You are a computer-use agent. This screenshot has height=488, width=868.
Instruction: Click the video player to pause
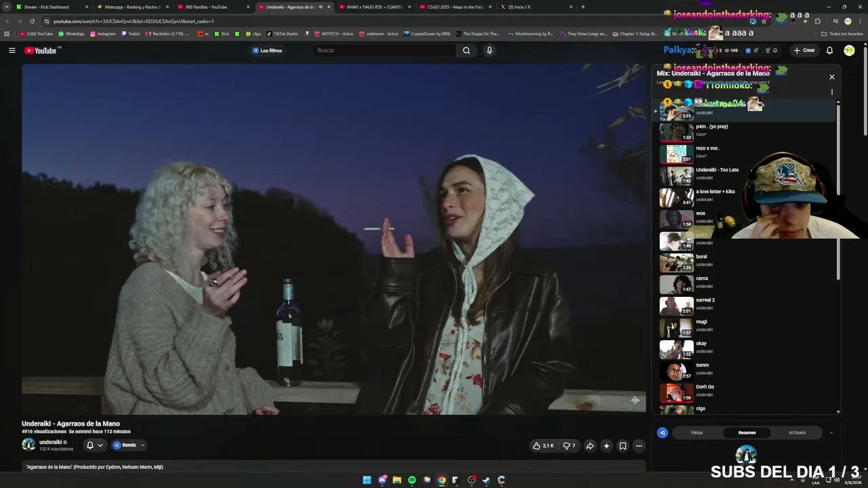pyautogui.click(x=334, y=239)
